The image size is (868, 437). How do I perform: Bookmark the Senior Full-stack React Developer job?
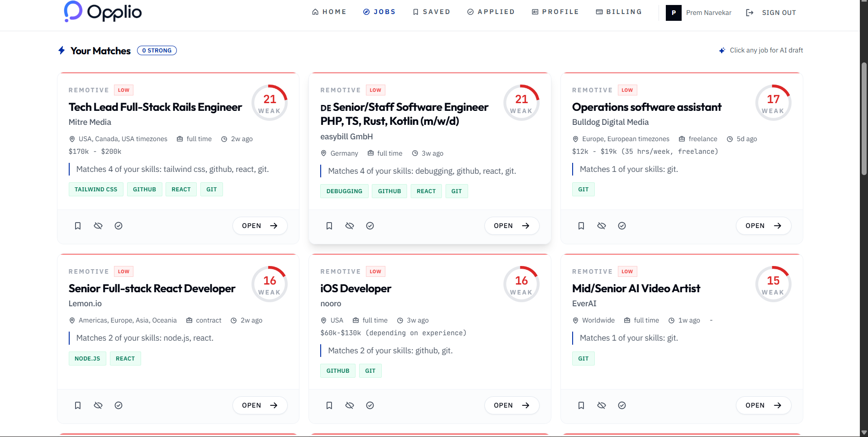(x=78, y=405)
